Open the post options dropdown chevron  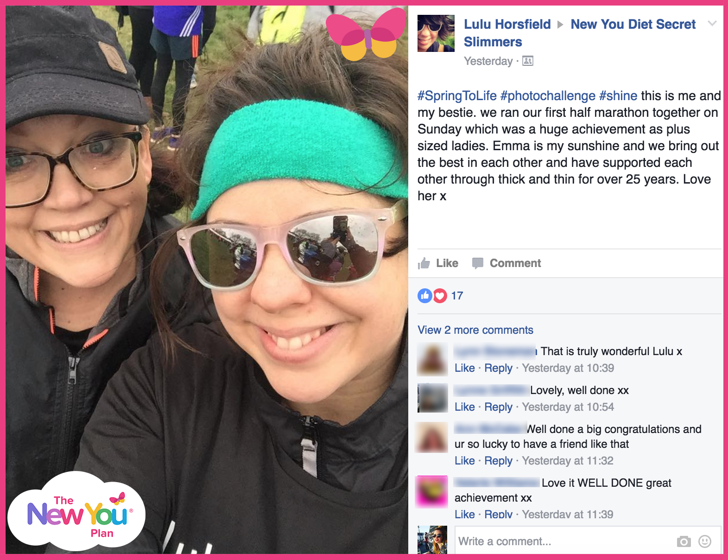(x=712, y=23)
